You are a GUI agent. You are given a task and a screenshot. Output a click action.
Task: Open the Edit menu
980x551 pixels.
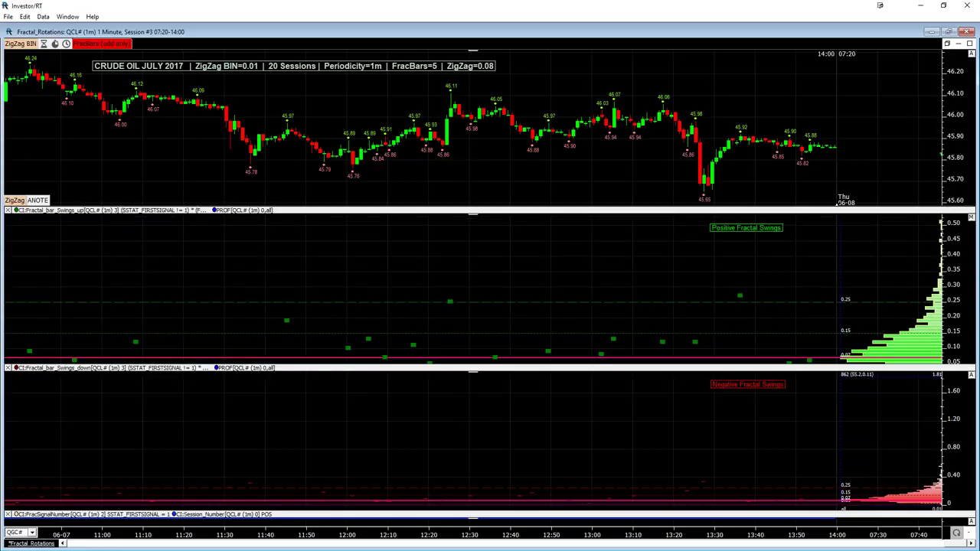(x=25, y=17)
